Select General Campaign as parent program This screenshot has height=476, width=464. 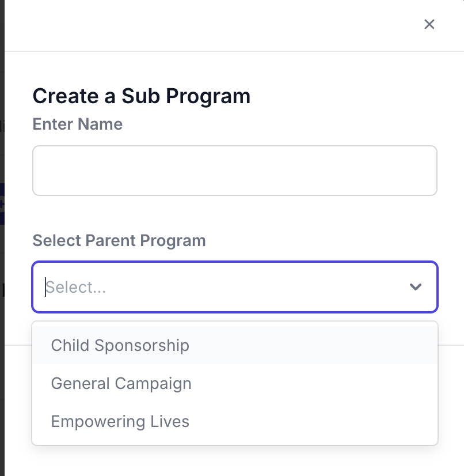tap(121, 383)
